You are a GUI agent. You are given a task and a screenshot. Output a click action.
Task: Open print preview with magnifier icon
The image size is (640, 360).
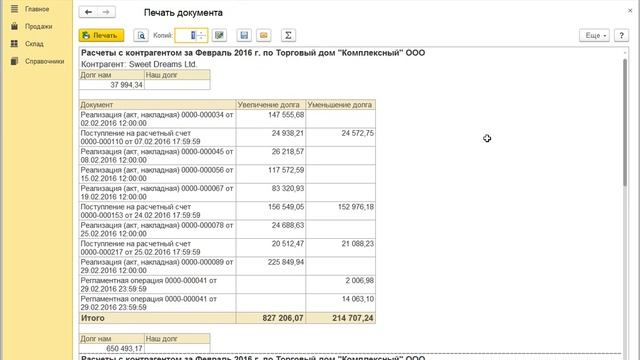coord(141,36)
